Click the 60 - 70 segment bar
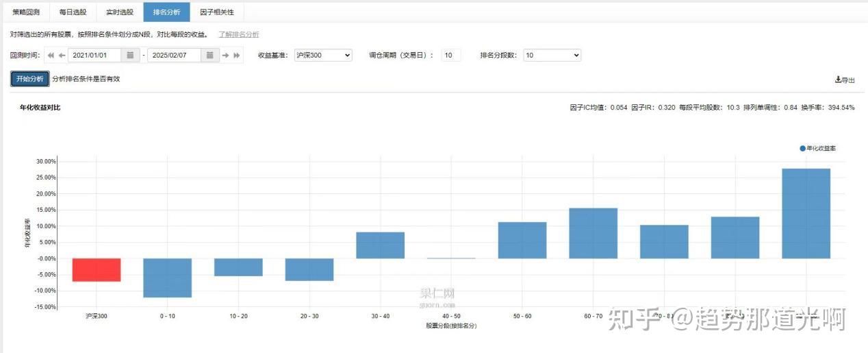Viewport: 868px width, 353px height. point(593,233)
